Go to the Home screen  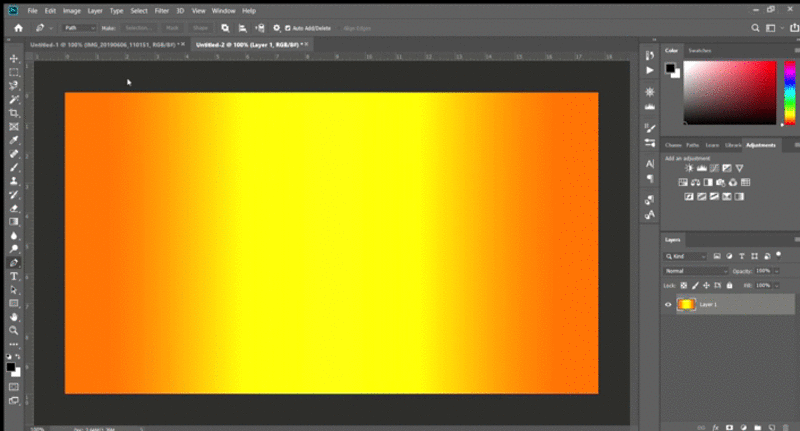(x=18, y=28)
